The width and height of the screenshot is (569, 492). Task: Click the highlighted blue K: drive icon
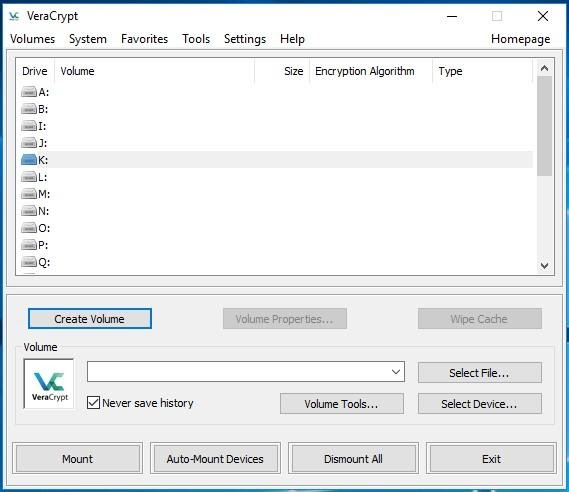pyautogui.click(x=29, y=160)
